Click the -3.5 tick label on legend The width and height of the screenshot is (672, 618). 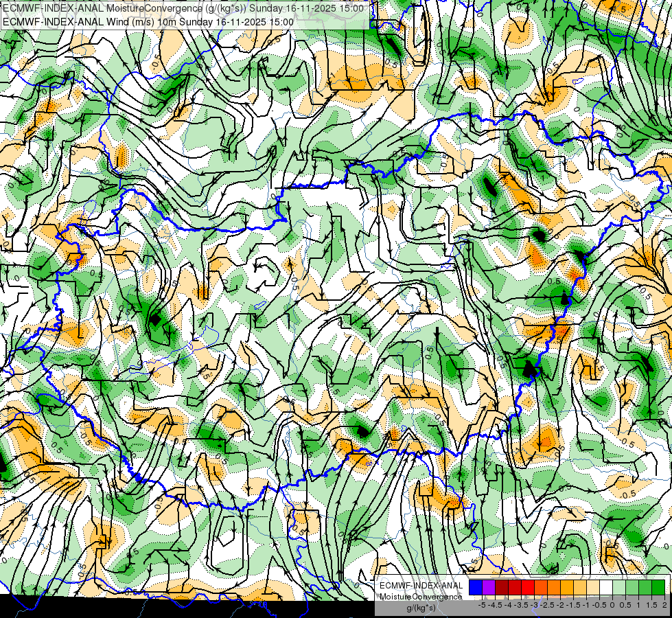[522, 605]
